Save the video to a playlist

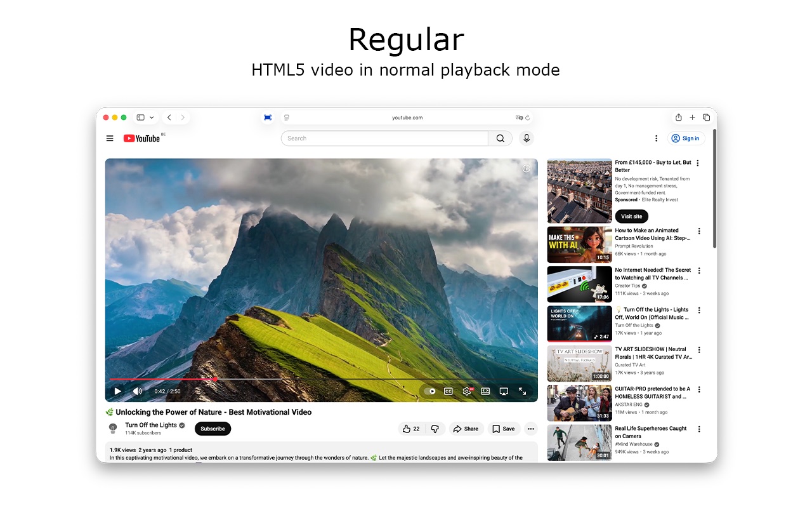pyautogui.click(x=504, y=429)
